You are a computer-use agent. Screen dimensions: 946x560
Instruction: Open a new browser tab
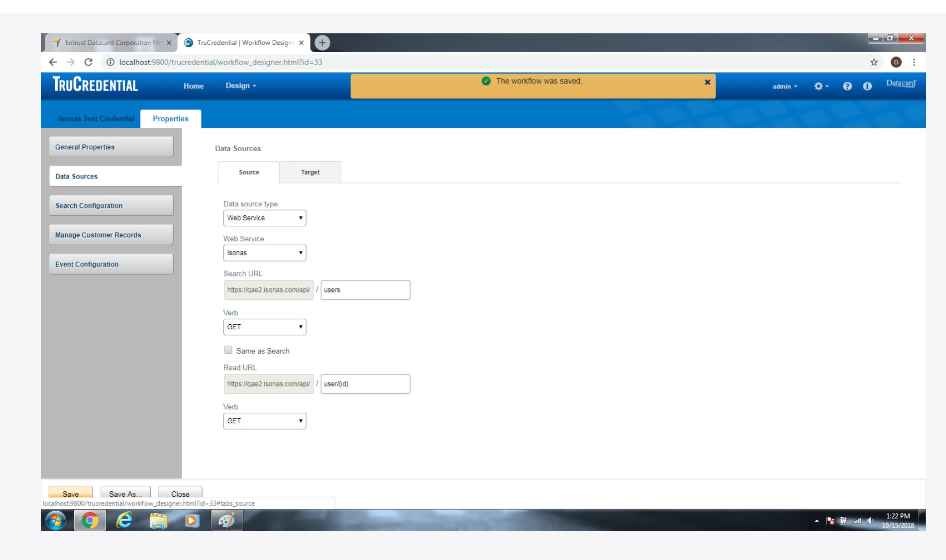pyautogui.click(x=322, y=43)
